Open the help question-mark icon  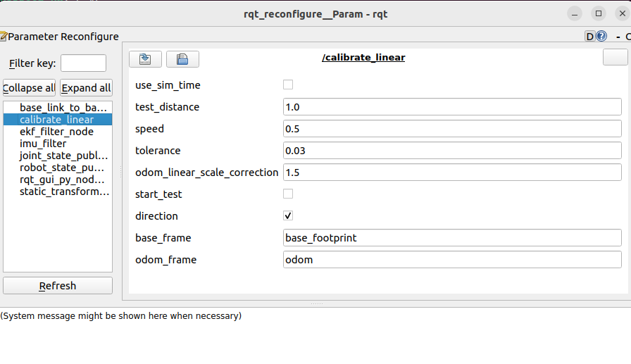[x=601, y=37]
